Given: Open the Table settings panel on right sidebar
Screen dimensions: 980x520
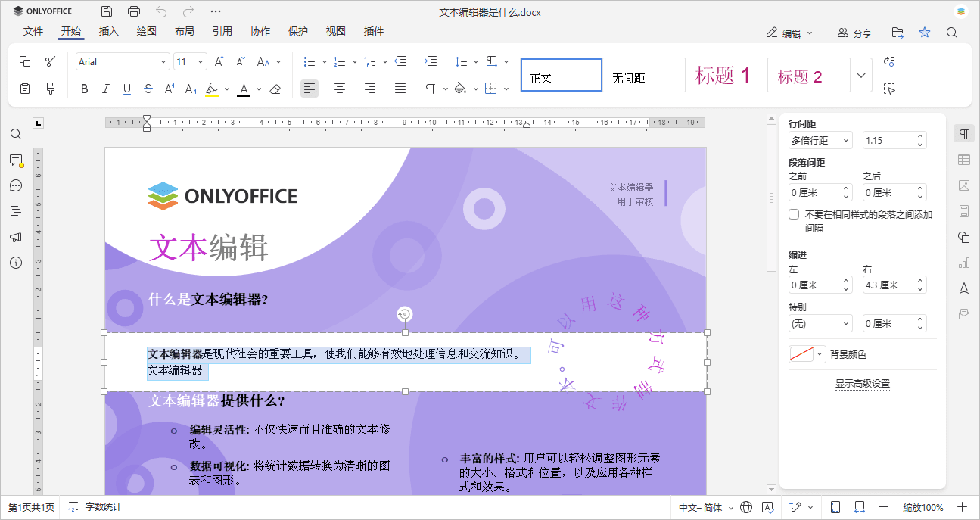Looking at the screenshot, I should click(x=963, y=160).
